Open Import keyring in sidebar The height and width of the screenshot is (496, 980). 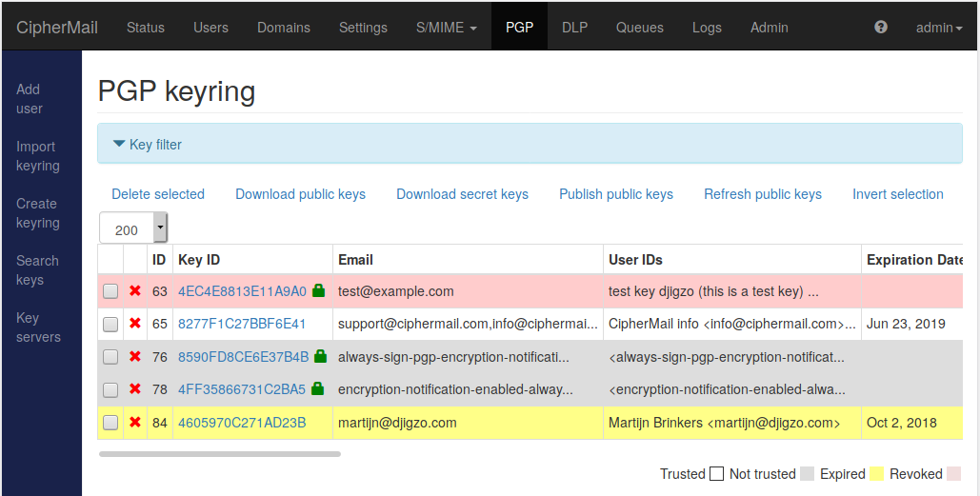click(38, 156)
